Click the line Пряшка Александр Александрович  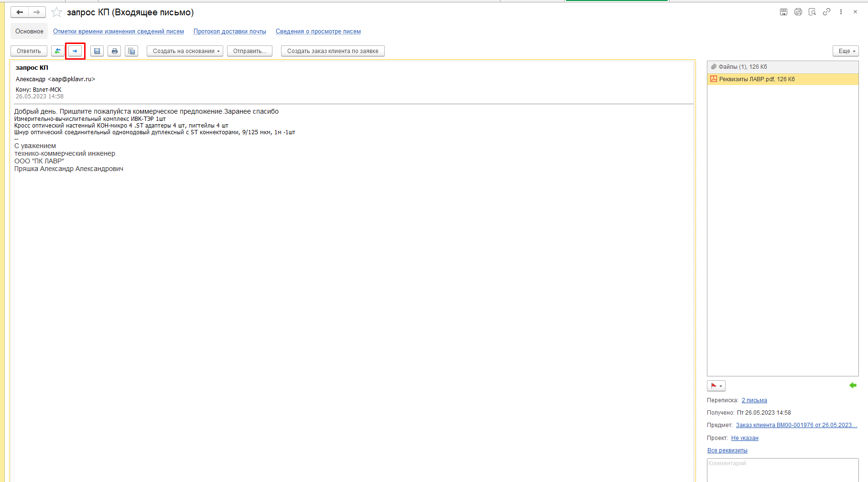coord(69,169)
